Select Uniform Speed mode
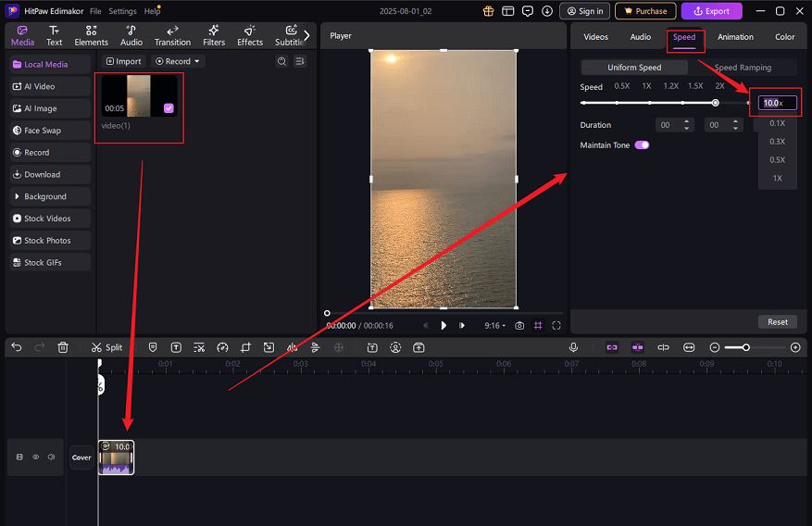This screenshot has width=812, height=526. point(634,68)
